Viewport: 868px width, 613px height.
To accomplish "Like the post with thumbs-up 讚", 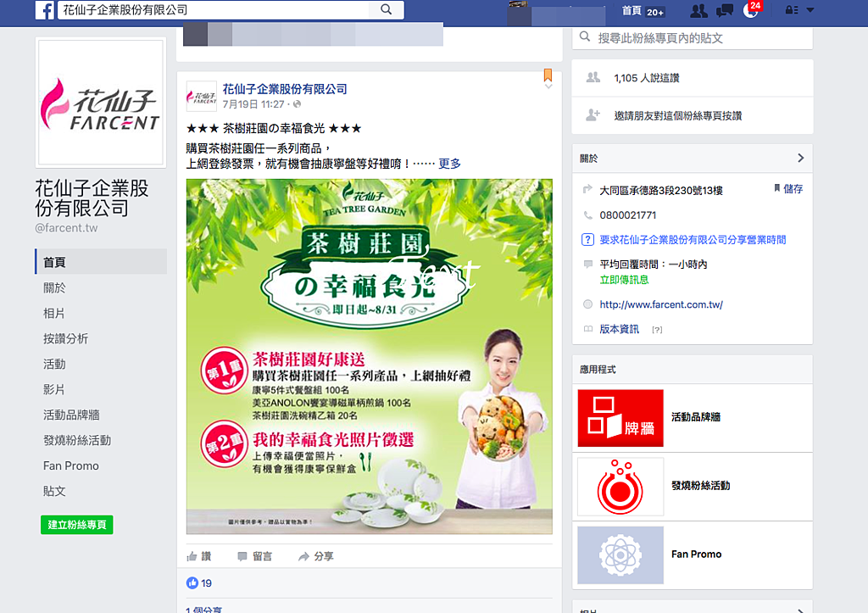I will pos(199,556).
